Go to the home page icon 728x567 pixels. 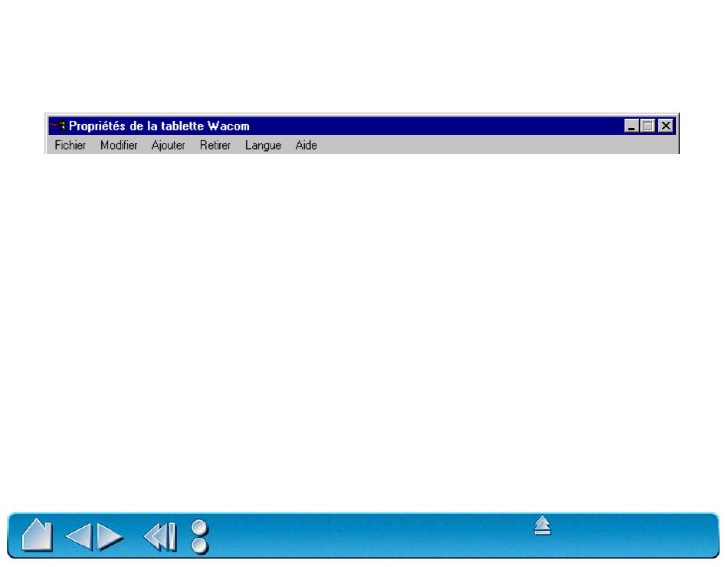click(x=37, y=536)
